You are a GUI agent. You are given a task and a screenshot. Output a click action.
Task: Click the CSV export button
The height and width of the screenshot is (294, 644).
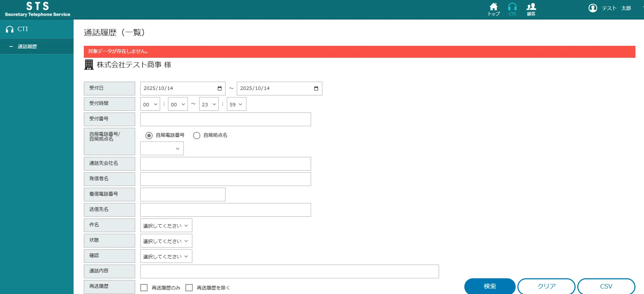click(x=606, y=286)
